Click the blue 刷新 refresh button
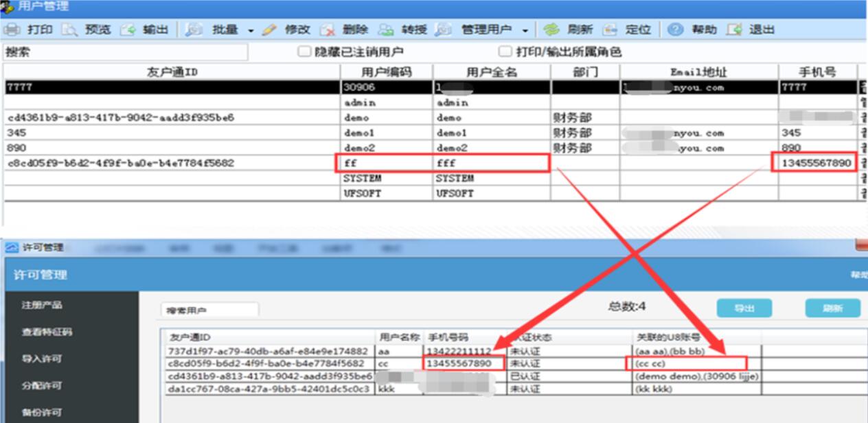The image size is (868, 423). [x=832, y=308]
